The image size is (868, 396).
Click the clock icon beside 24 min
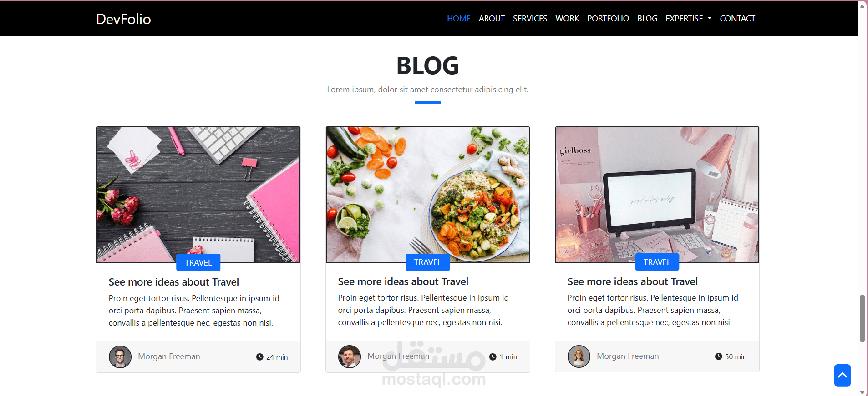pos(259,357)
